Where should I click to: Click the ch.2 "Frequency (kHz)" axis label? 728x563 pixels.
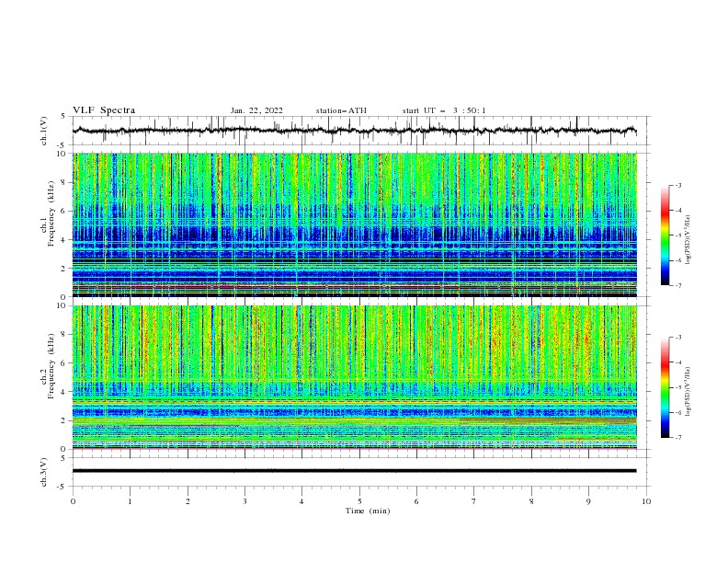pos(51,365)
